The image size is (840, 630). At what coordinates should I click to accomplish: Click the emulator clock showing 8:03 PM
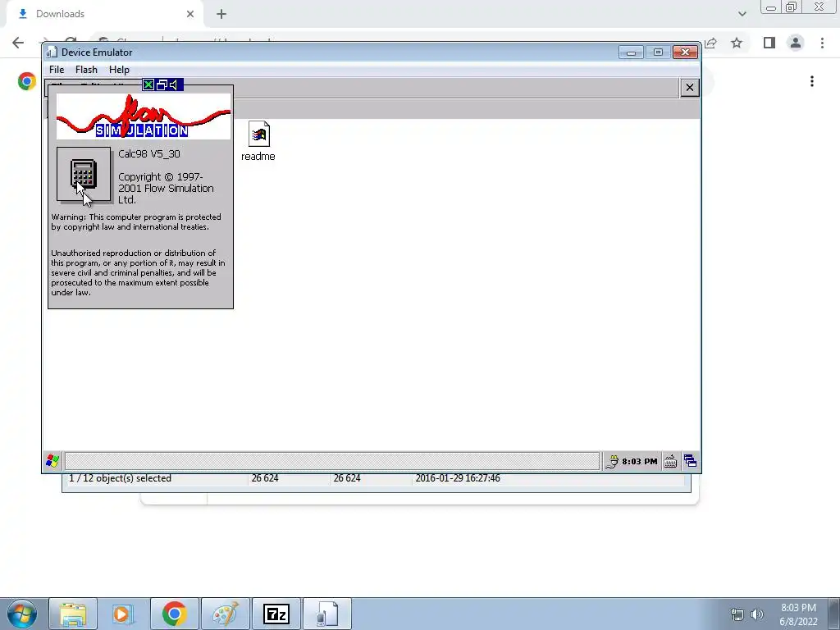coord(639,461)
